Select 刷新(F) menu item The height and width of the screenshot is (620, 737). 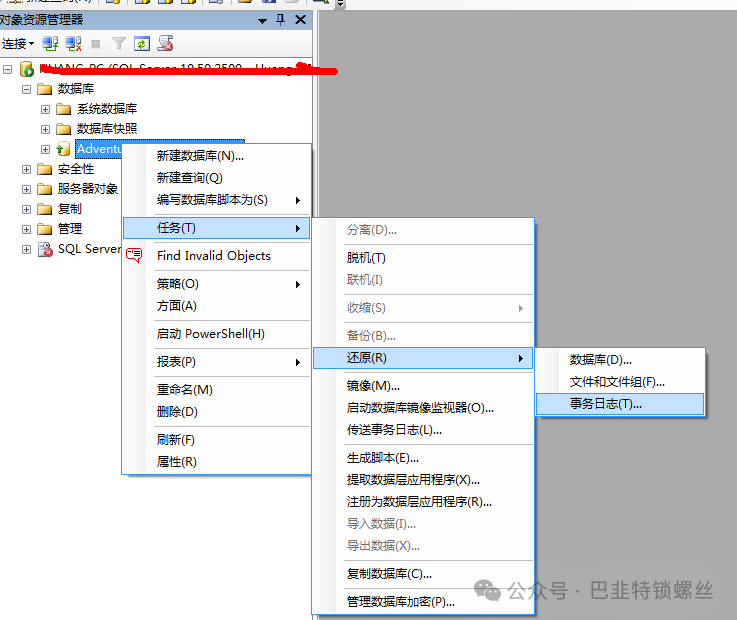tap(217, 440)
